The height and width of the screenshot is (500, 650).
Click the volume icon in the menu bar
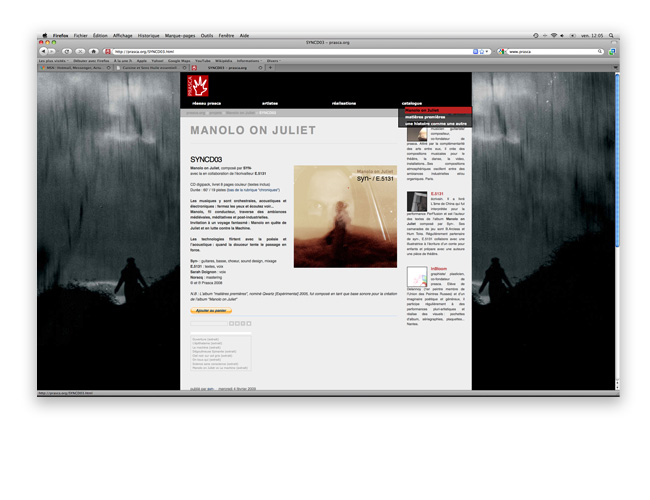(x=562, y=36)
